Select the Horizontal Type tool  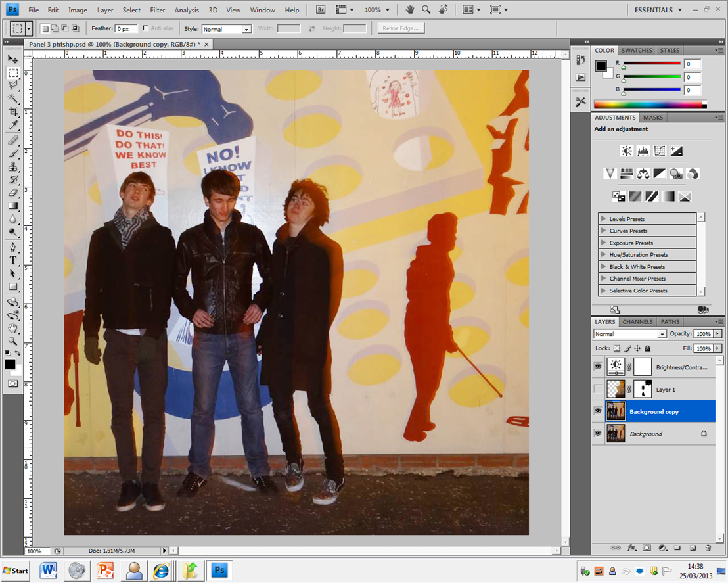click(12, 260)
